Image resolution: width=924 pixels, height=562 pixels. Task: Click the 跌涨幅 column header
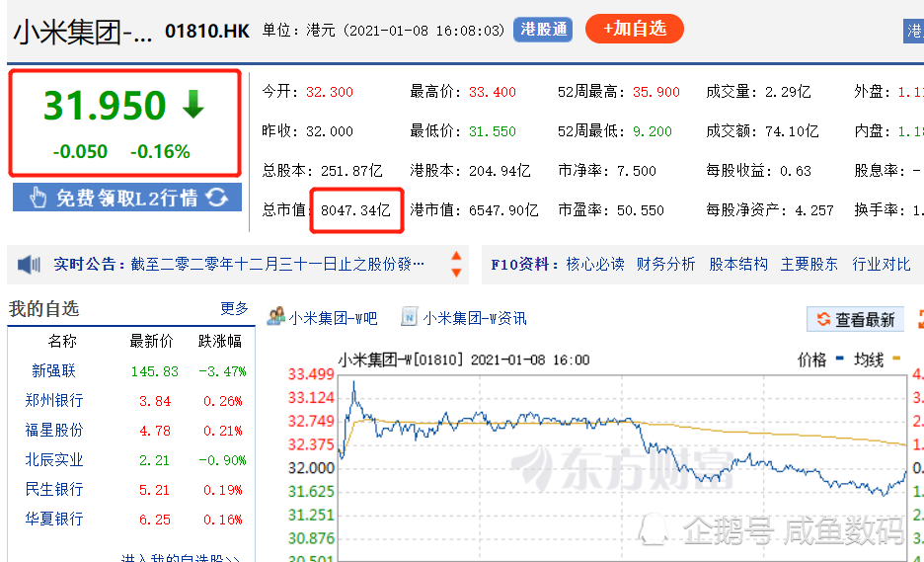pyautogui.click(x=220, y=341)
